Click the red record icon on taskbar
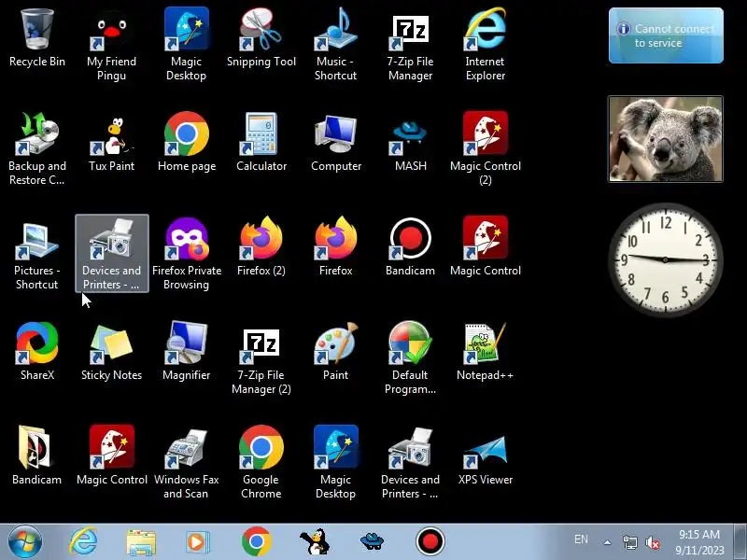 (430, 541)
